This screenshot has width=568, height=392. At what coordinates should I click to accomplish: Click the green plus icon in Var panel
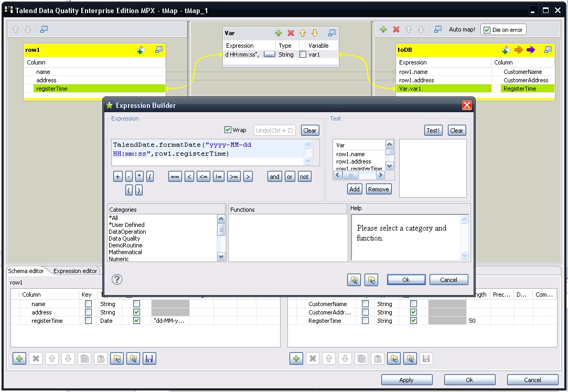pyautogui.click(x=278, y=33)
